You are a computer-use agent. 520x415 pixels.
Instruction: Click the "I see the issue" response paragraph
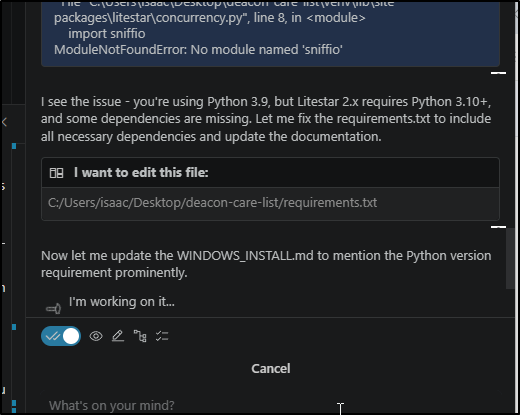pos(266,119)
